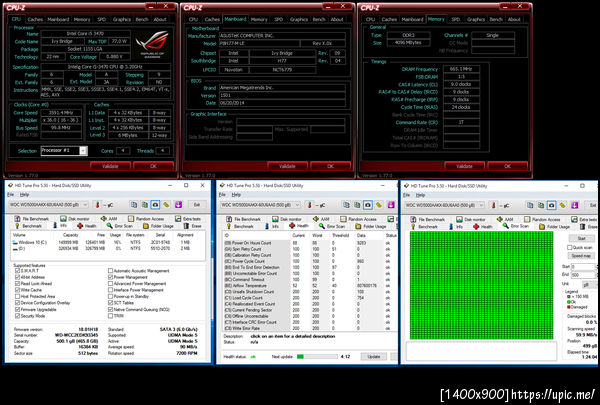Click OK button in CPU-Z Mainboard window
Viewport: 600px width, 405px height.
click(x=330, y=166)
